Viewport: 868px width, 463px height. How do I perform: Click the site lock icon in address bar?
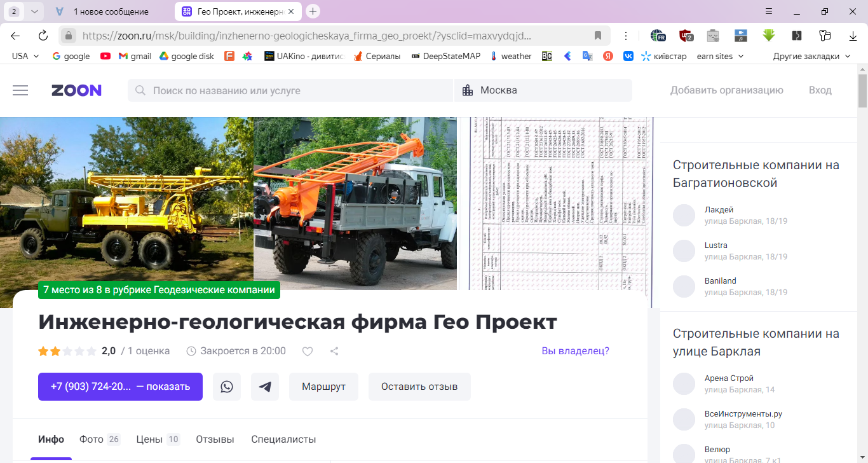click(69, 36)
